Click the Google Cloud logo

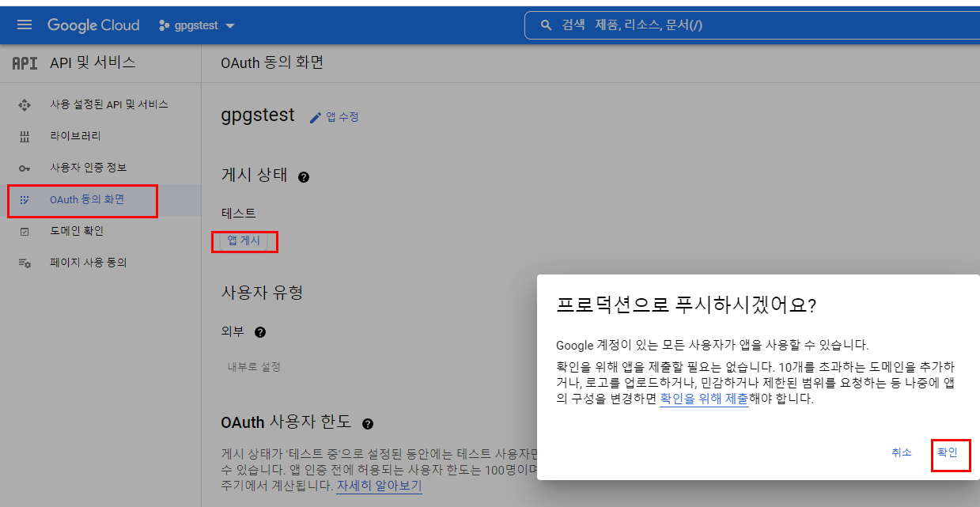(93, 25)
